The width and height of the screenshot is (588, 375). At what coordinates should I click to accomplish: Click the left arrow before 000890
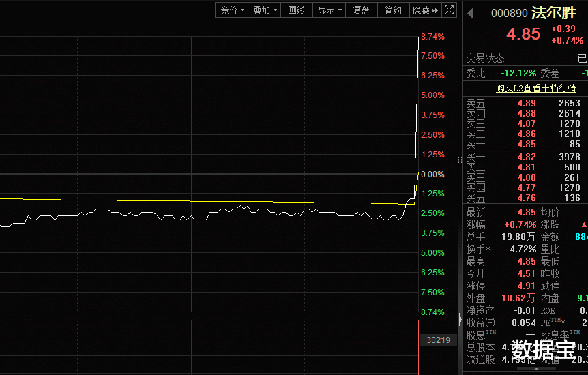470,14
